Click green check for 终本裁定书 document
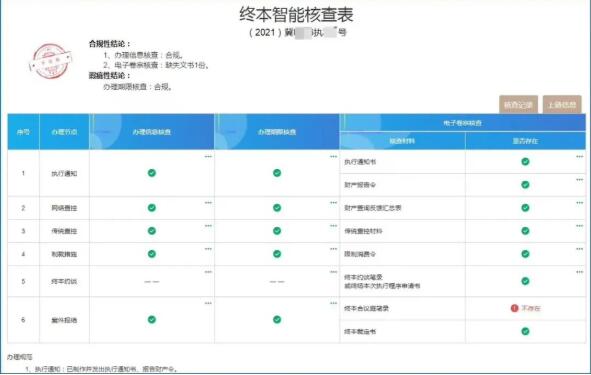 coord(525,331)
